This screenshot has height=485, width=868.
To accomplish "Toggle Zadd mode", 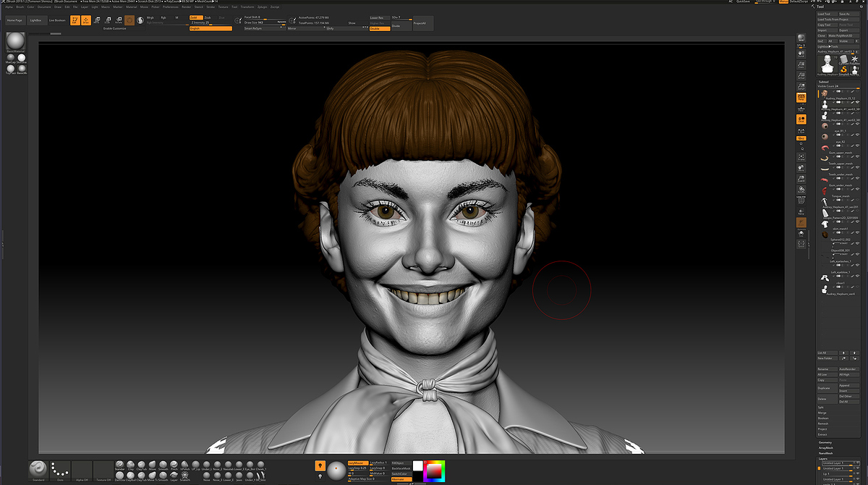I will click(196, 17).
